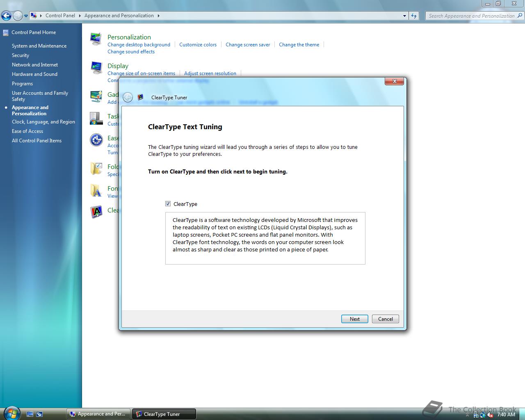Click the ClearType Tuner dialog back arrow

[x=128, y=97]
